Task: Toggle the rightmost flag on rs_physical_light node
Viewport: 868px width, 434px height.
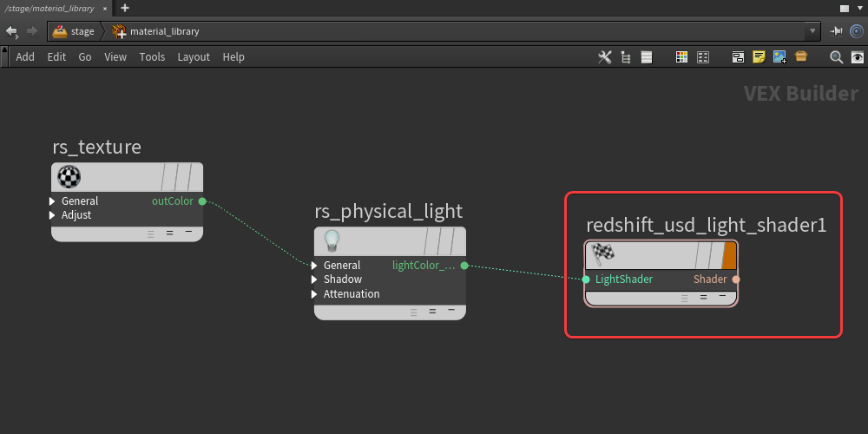Action: click(457, 241)
